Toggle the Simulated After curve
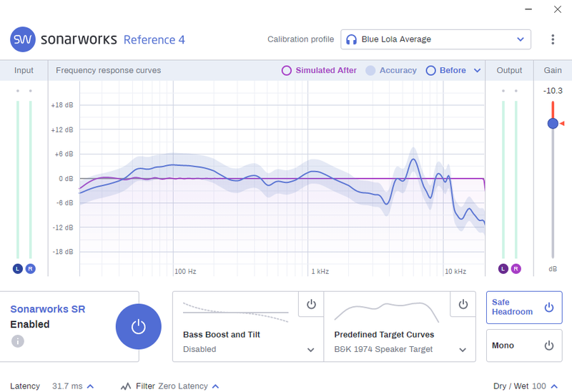This screenshot has width=572, height=392. tap(319, 70)
